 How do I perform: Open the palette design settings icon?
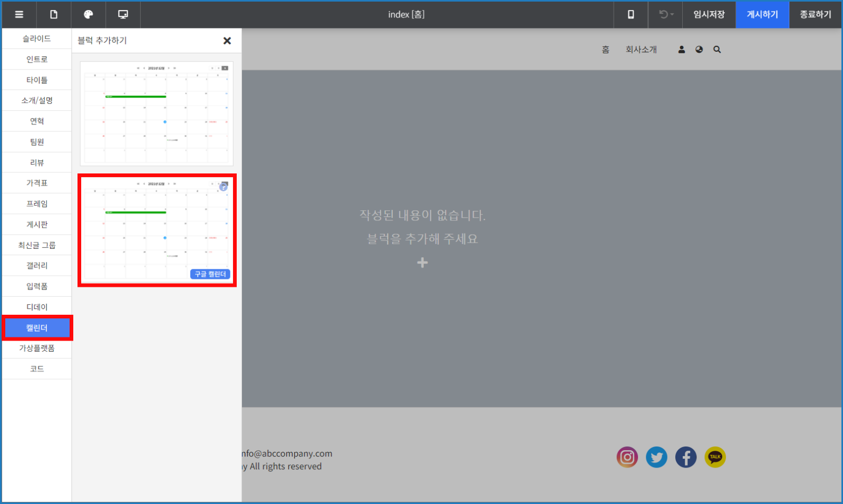[x=89, y=14]
